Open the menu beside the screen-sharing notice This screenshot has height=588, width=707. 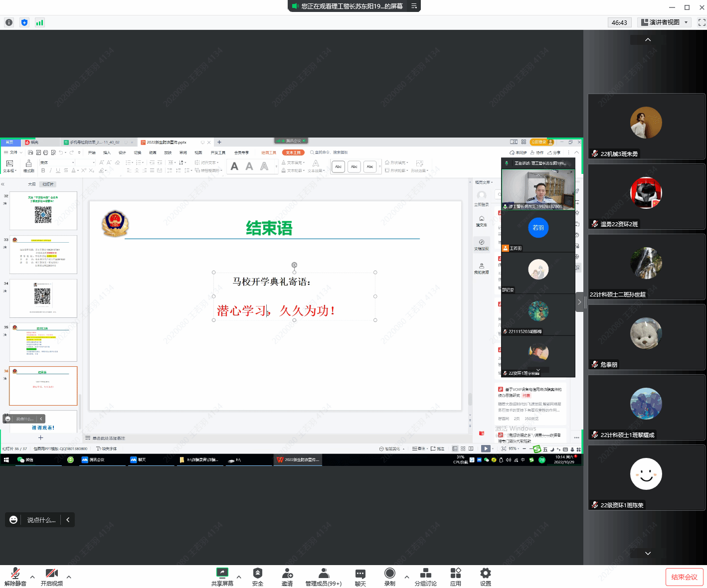point(414,6)
